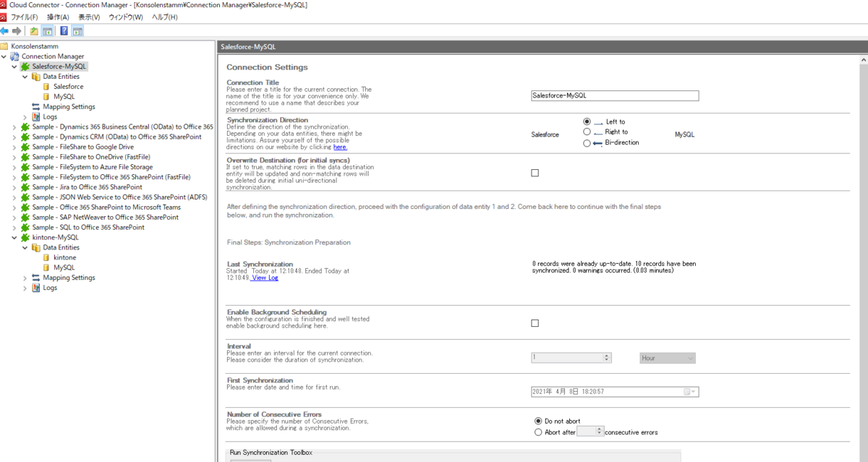Open the blue help question-mark toolbar icon
Image resolution: width=868 pixels, height=462 pixels.
click(64, 31)
